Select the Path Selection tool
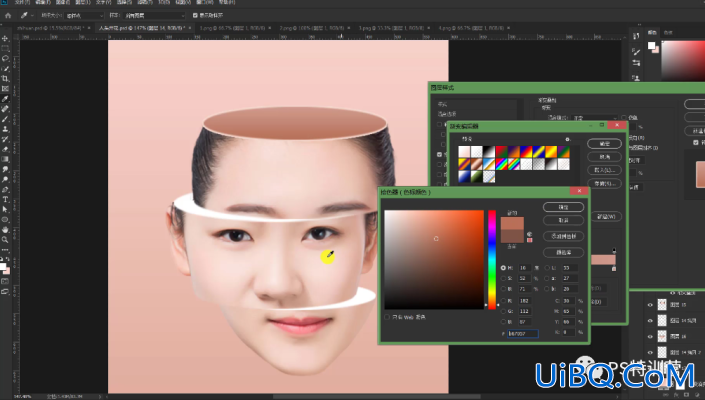 (x=5, y=209)
